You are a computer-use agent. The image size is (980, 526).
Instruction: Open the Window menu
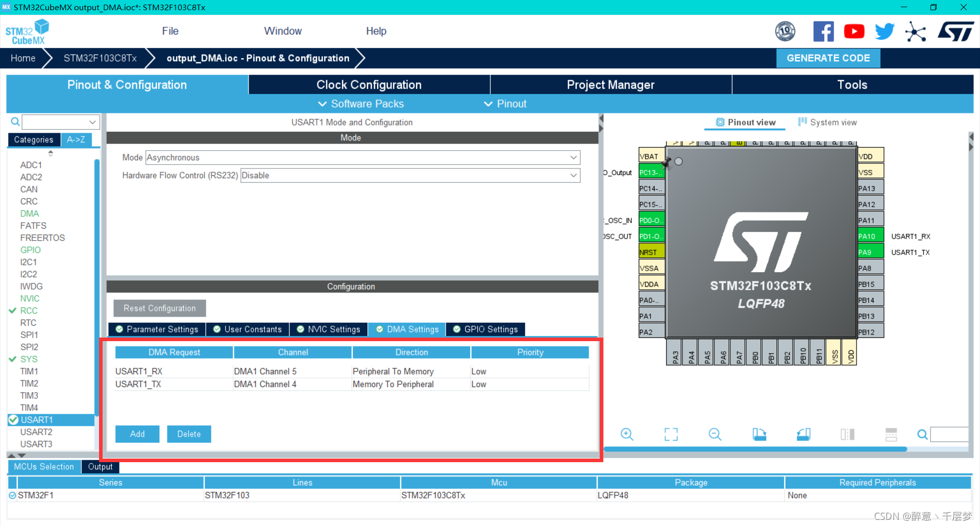tap(283, 31)
